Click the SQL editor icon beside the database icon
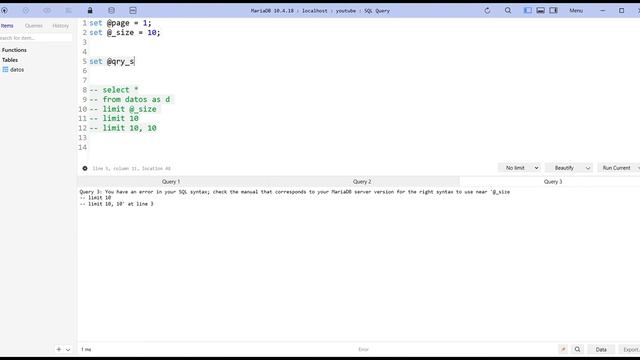This screenshot has width=640, height=360. (x=133, y=11)
